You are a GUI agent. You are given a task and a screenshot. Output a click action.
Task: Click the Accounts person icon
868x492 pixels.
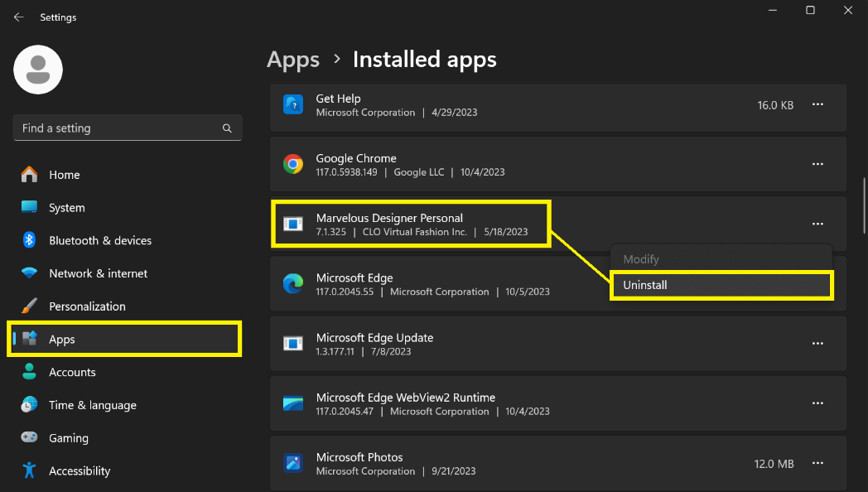coord(29,372)
